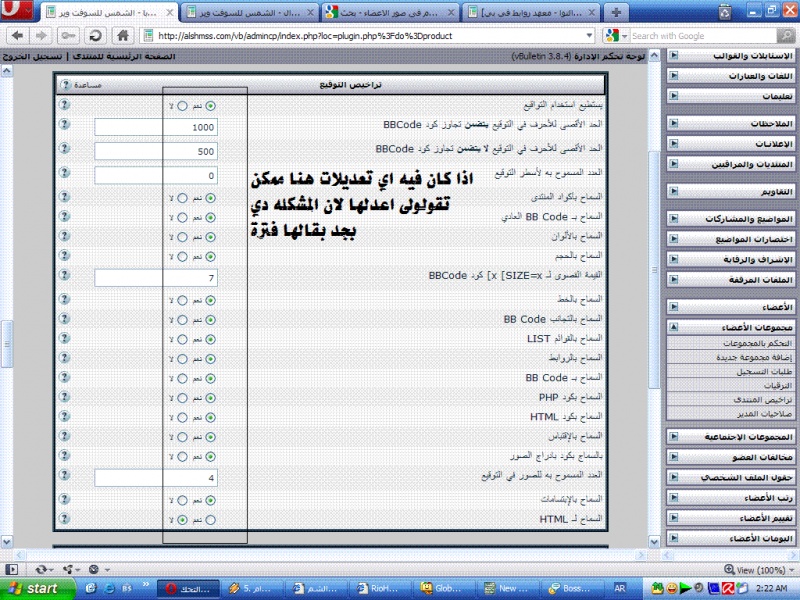Select 'نعم' radio for السماح بالألوان

(x=210, y=237)
